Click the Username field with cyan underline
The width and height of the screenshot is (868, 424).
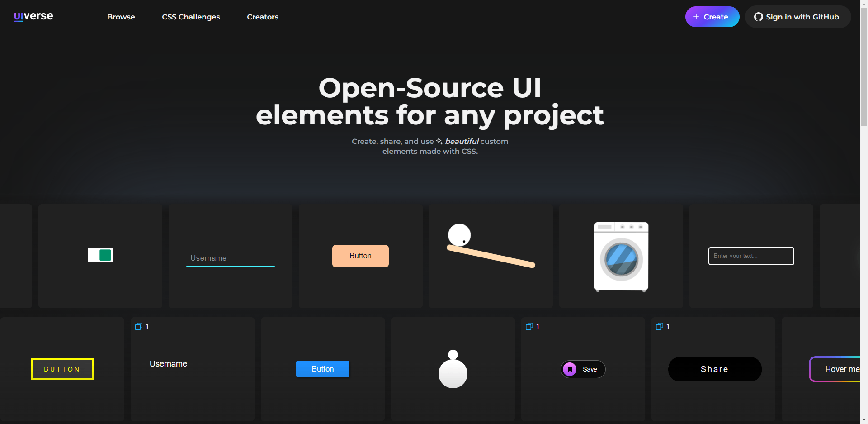tap(231, 258)
